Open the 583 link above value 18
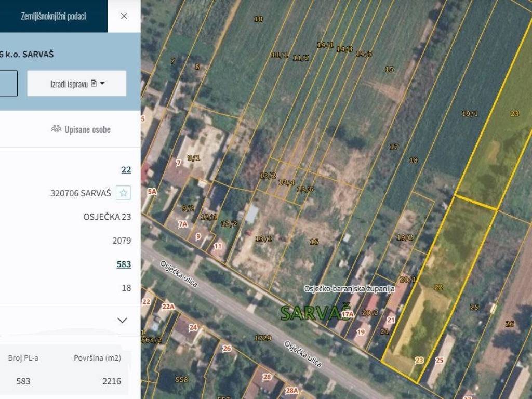This screenshot has height=399, width=532. [x=124, y=264]
